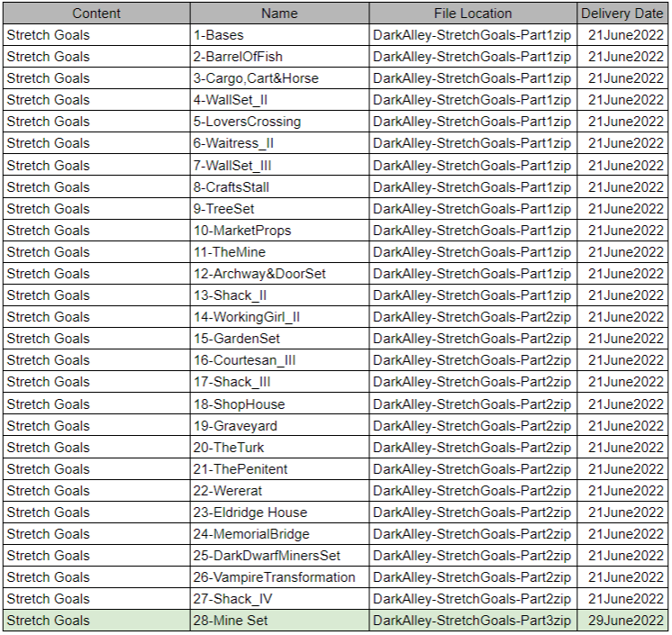Click the Content column header

tap(95, 14)
